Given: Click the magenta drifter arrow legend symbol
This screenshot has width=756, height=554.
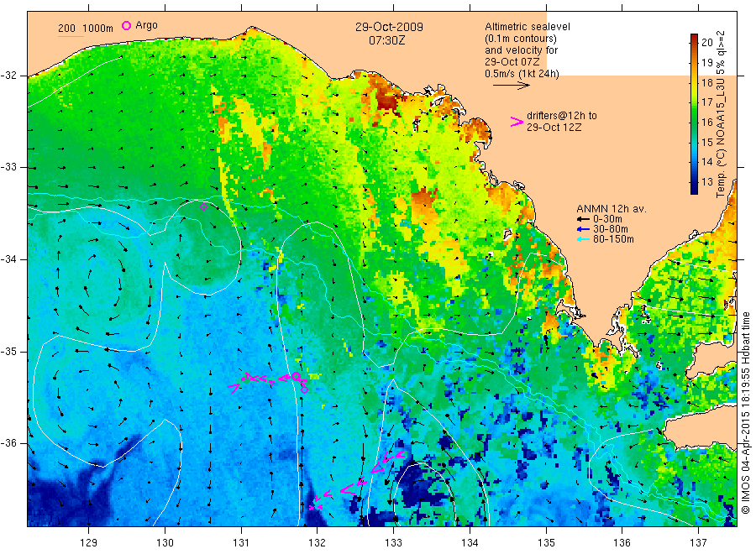Looking at the screenshot, I should pyautogui.click(x=517, y=122).
